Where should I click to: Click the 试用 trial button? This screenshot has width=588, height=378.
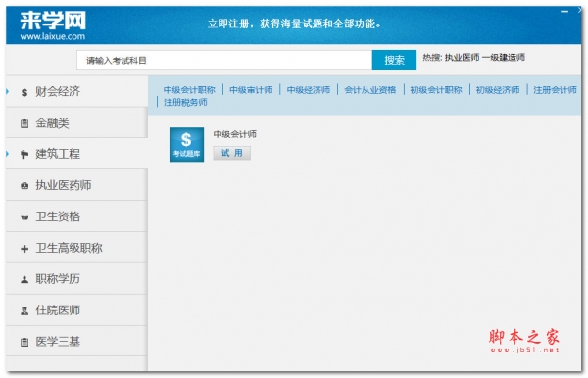click(231, 153)
